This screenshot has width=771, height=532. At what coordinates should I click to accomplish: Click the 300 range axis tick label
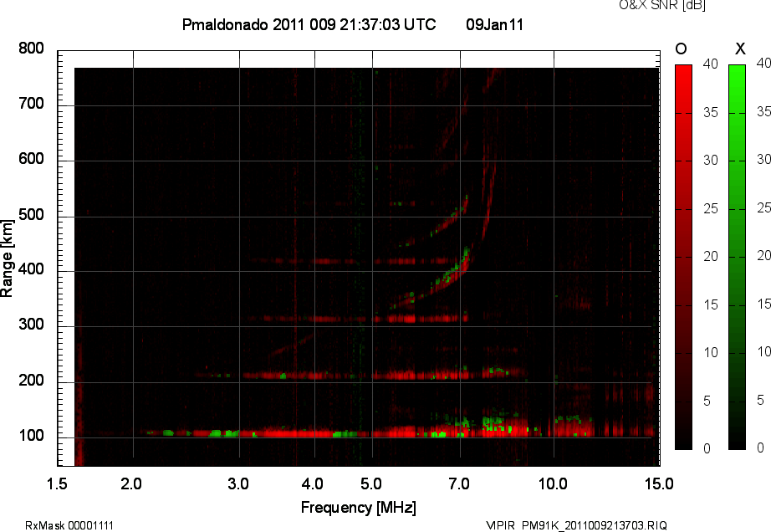pyautogui.click(x=31, y=325)
